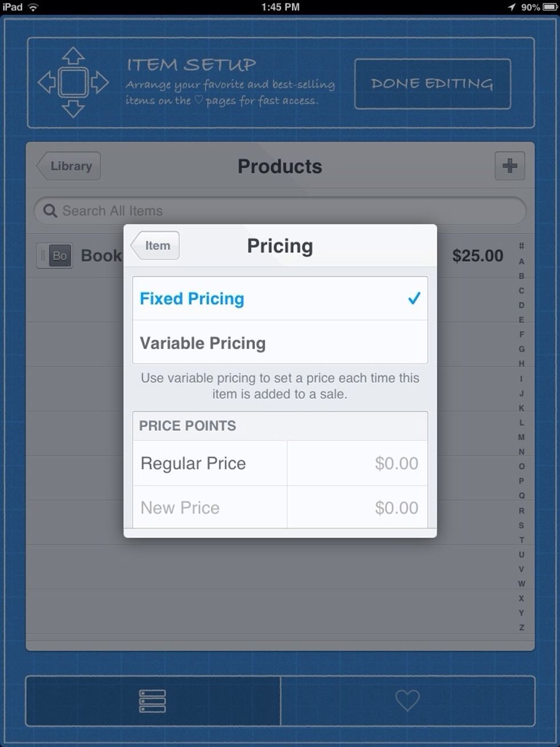Tap the battery indicator icon
Screen dimensions: 560x747
[x=550, y=7]
